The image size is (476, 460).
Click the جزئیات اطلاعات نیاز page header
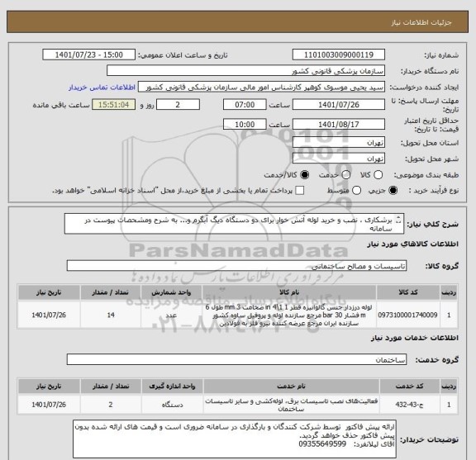(x=421, y=22)
